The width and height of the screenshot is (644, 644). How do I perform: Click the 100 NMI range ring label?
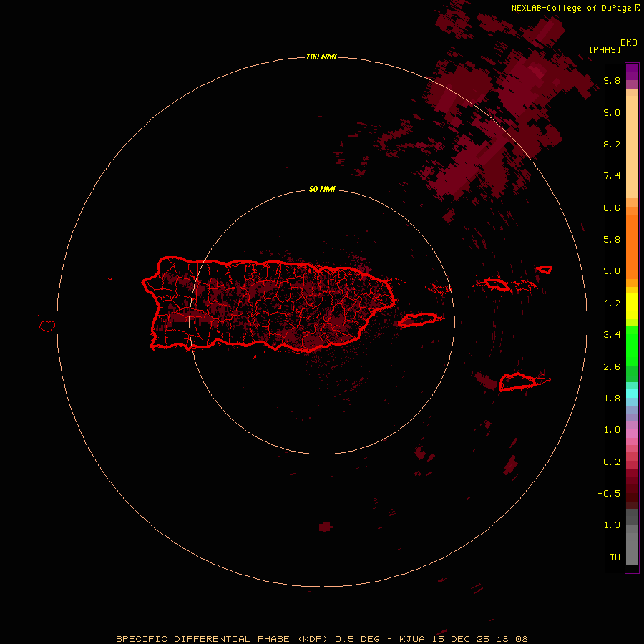(x=321, y=57)
